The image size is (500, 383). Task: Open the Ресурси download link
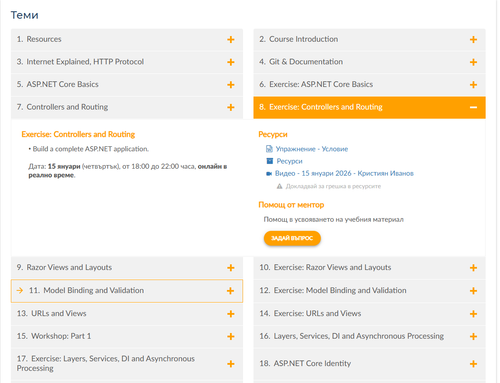(289, 161)
